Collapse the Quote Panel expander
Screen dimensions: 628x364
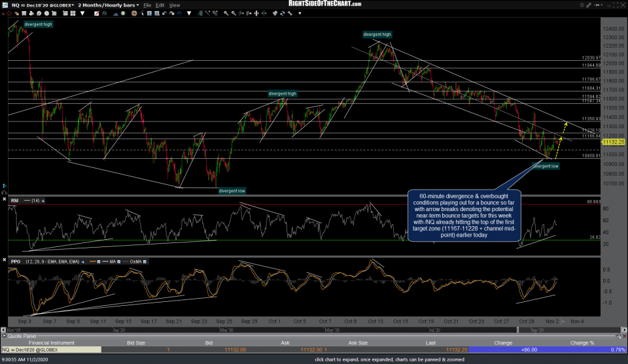(x=5, y=336)
